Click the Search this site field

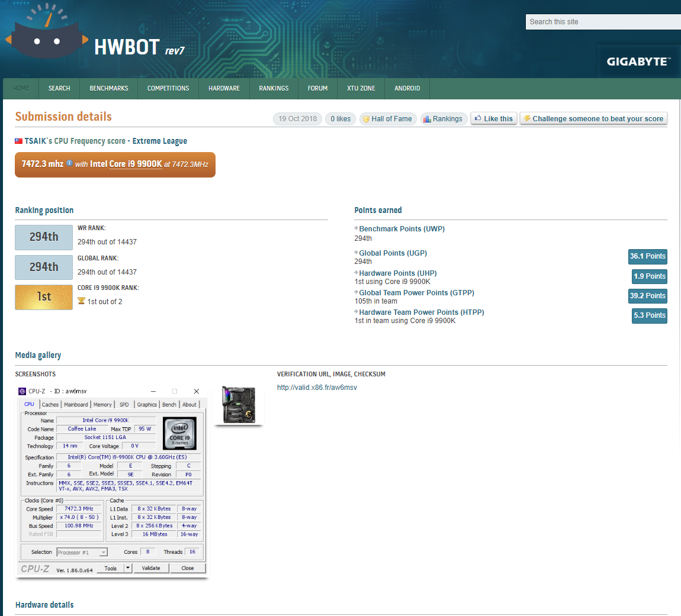point(603,21)
